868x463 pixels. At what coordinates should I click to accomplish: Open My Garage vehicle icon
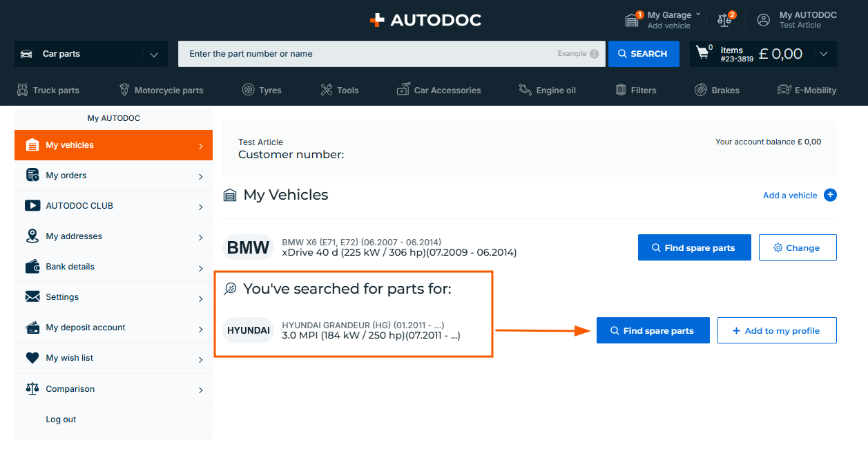(x=632, y=20)
